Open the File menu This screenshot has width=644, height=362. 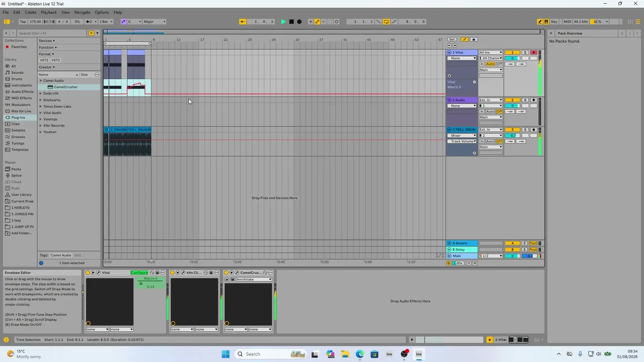click(x=6, y=12)
